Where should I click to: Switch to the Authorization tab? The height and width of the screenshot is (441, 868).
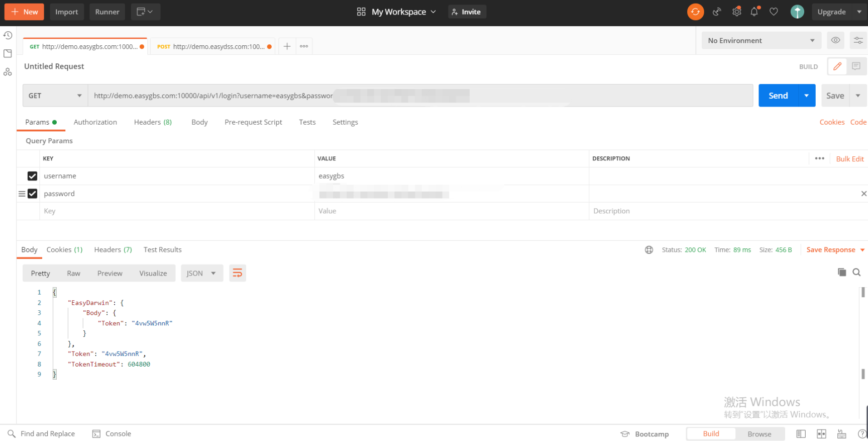pos(95,122)
